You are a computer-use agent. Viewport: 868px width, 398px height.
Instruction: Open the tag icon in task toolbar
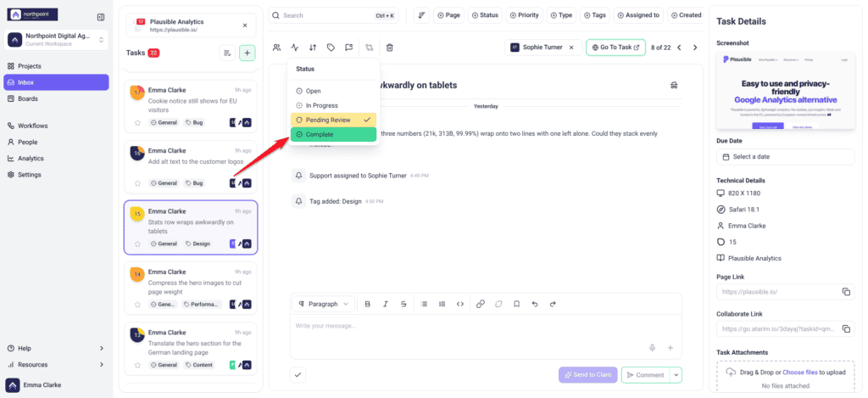coord(331,48)
